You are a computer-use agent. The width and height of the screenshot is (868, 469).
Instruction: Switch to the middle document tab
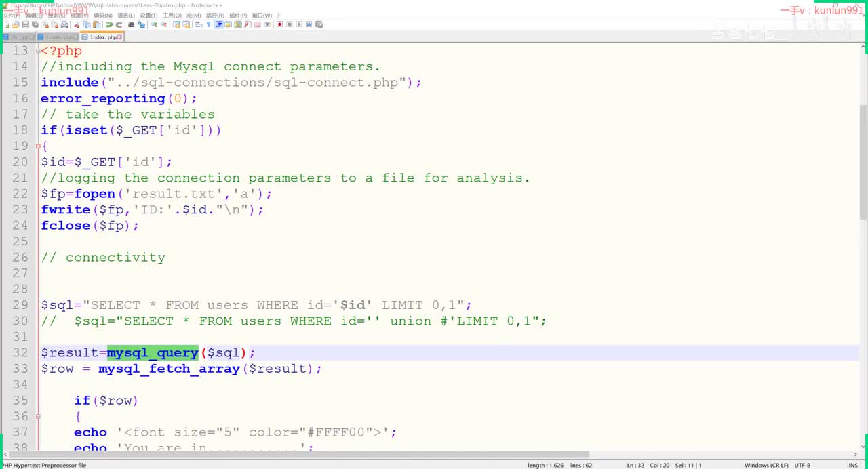58,37
